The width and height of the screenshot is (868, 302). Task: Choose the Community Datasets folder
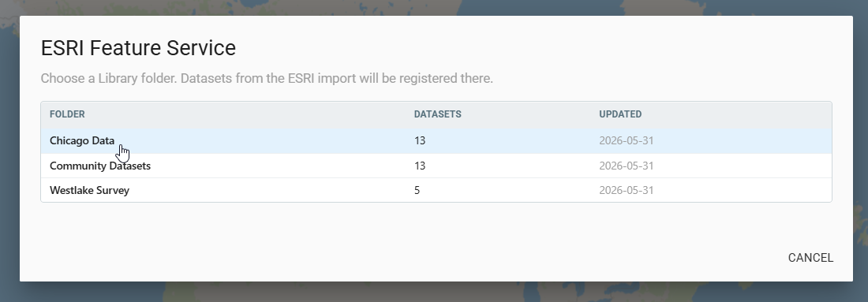tap(436, 166)
